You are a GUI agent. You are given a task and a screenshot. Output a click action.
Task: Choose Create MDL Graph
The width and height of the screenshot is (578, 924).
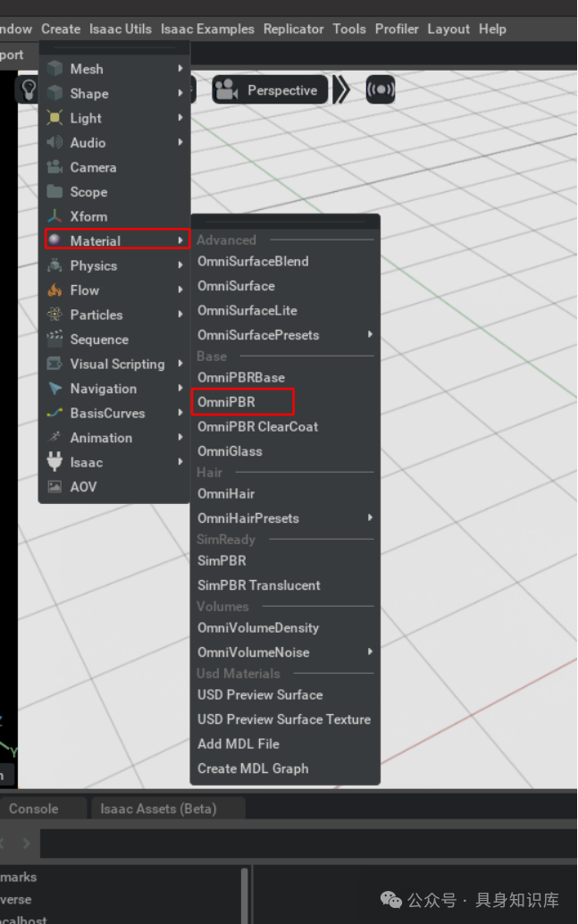point(253,769)
